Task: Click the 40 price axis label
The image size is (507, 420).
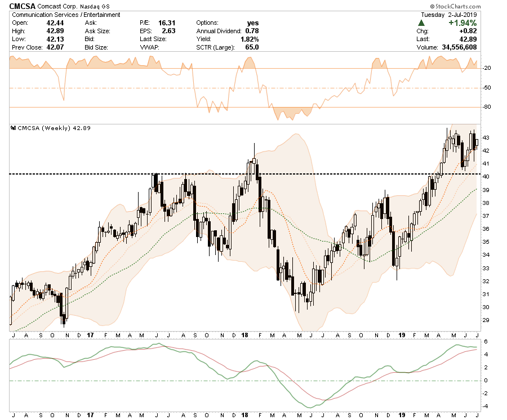Action: click(486, 177)
